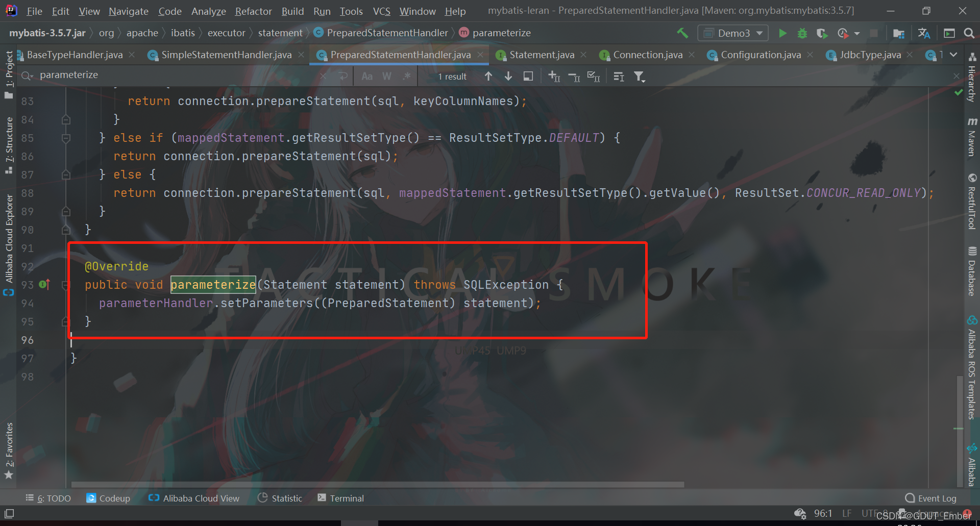Open the tool windows quick-access icon
980x526 pixels.
coord(9,513)
